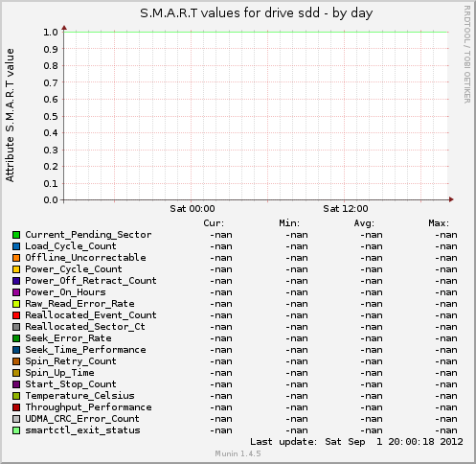
Task: Click the Seek_Time_Performance dark blue swatch
Action: tap(16, 350)
